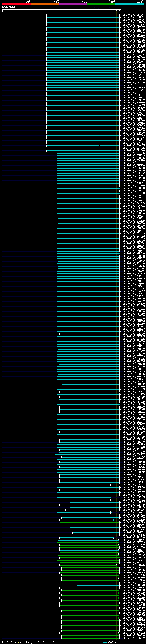Select the UniRef100_Q94L36 label
The width and height of the screenshot is (146, 644).
click(x=133, y=153)
